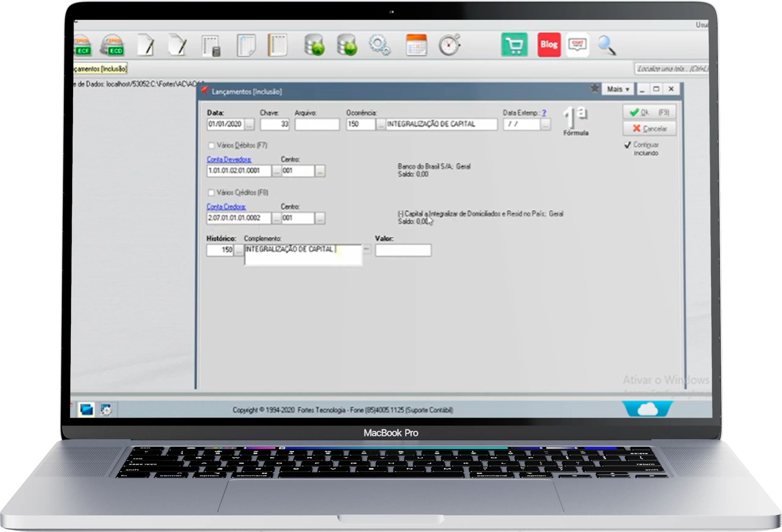
Task: Enable the Vários Créditos (F8) checkbox
Action: (x=211, y=193)
